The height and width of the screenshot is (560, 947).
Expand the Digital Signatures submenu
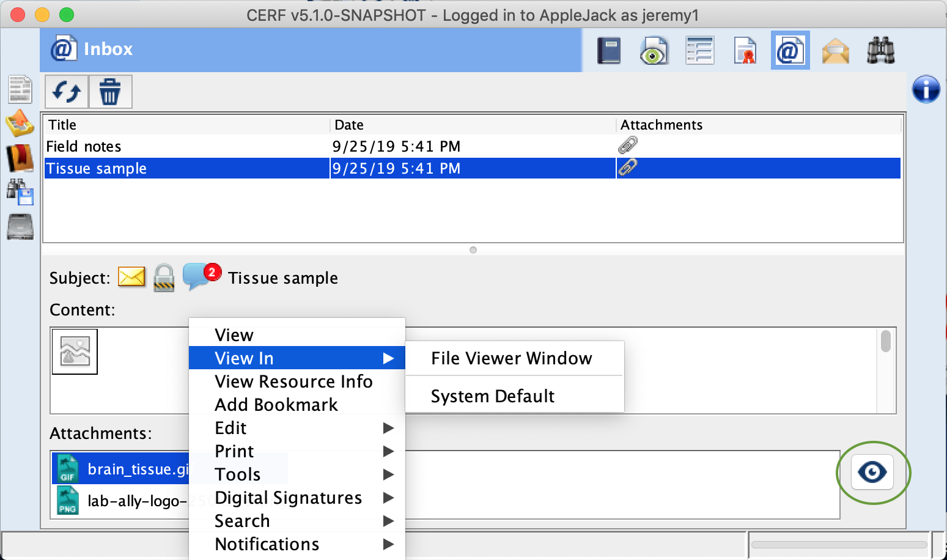(x=297, y=498)
